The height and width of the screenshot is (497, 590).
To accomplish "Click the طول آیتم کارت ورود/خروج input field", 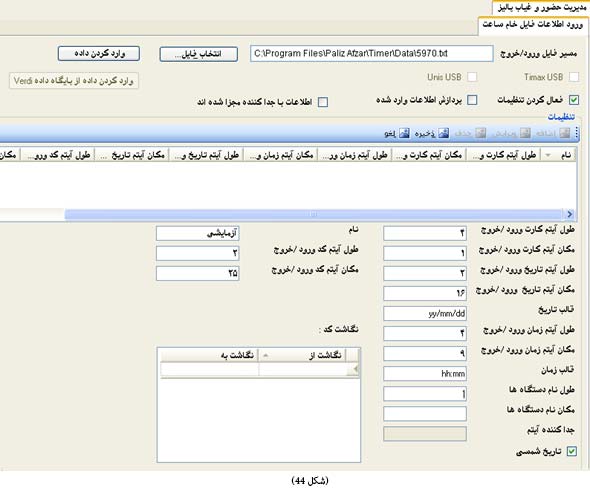I will [425, 233].
